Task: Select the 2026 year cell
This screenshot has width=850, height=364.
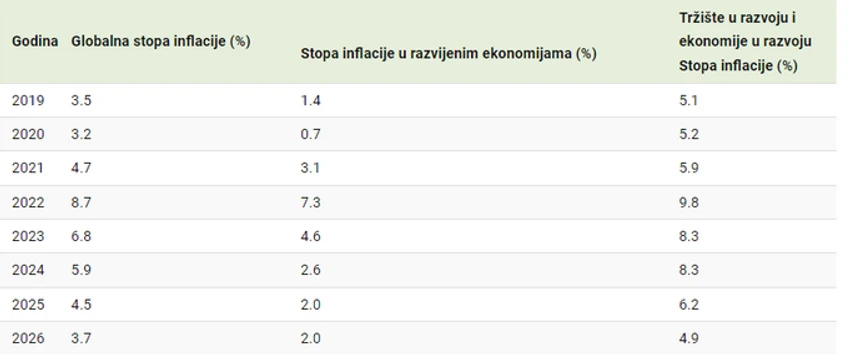Action: 28,339
